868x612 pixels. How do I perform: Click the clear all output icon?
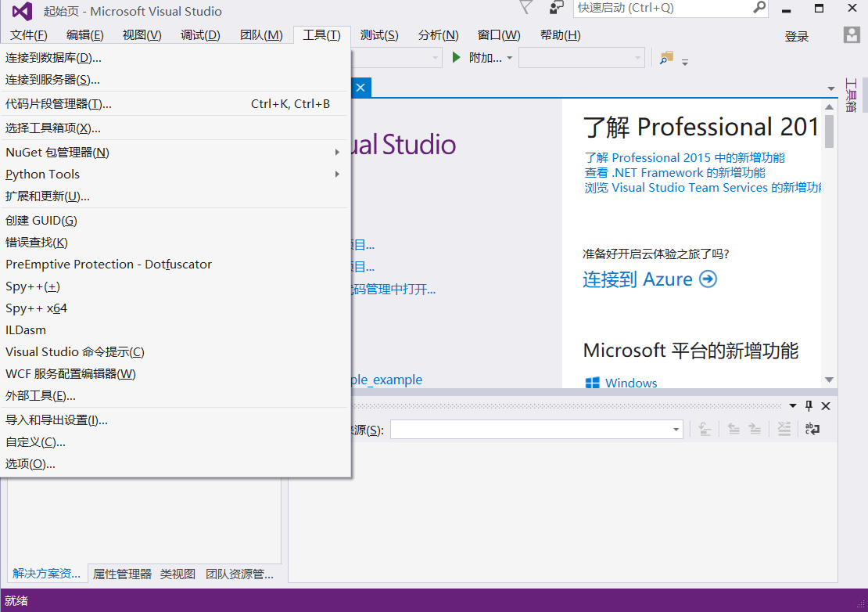(784, 429)
